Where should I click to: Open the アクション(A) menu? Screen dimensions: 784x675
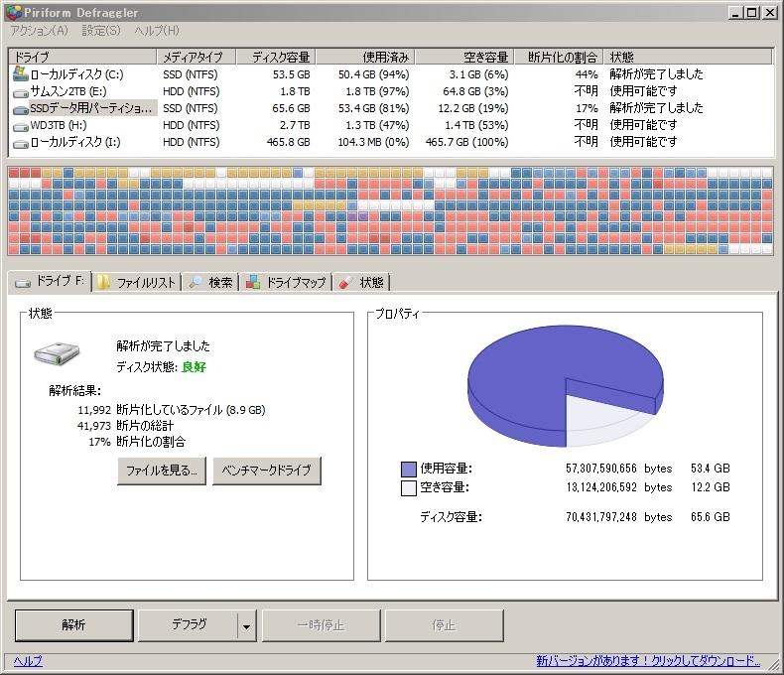click(x=39, y=31)
